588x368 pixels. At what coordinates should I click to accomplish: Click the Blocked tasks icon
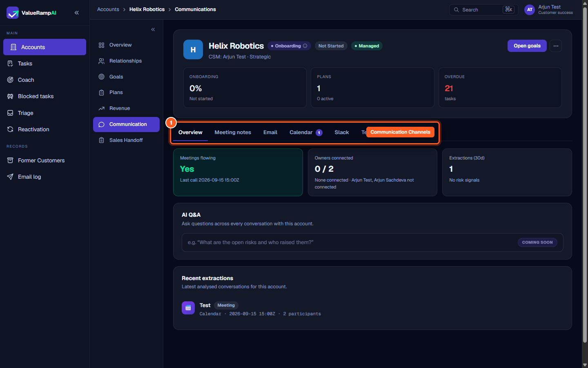pyautogui.click(x=10, y=96)
